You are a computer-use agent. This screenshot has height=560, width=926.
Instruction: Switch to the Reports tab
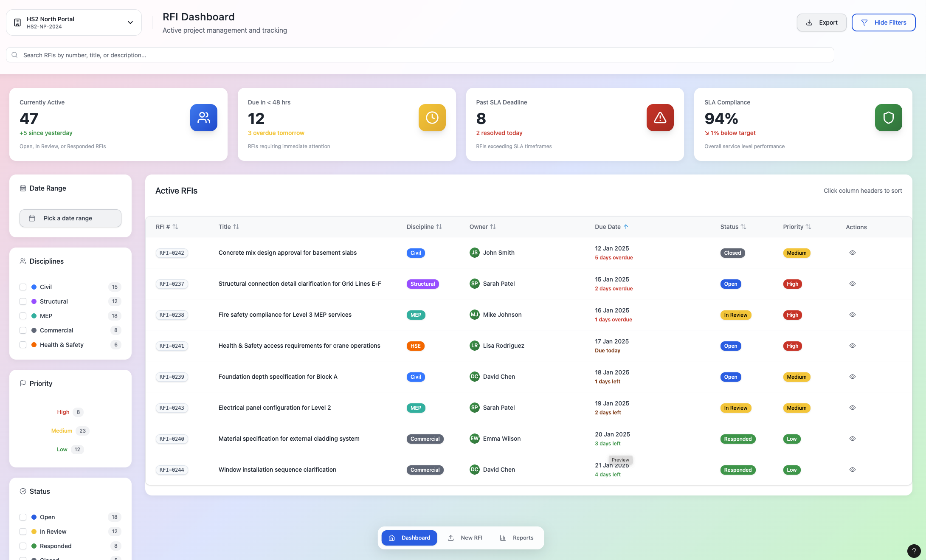(x=516, y=537)
